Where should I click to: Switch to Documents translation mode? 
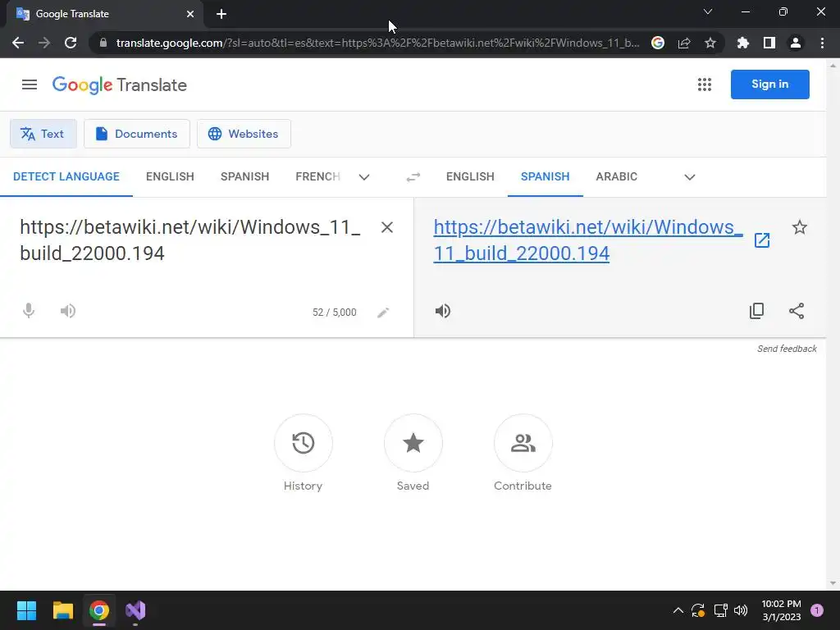(137, 134)
